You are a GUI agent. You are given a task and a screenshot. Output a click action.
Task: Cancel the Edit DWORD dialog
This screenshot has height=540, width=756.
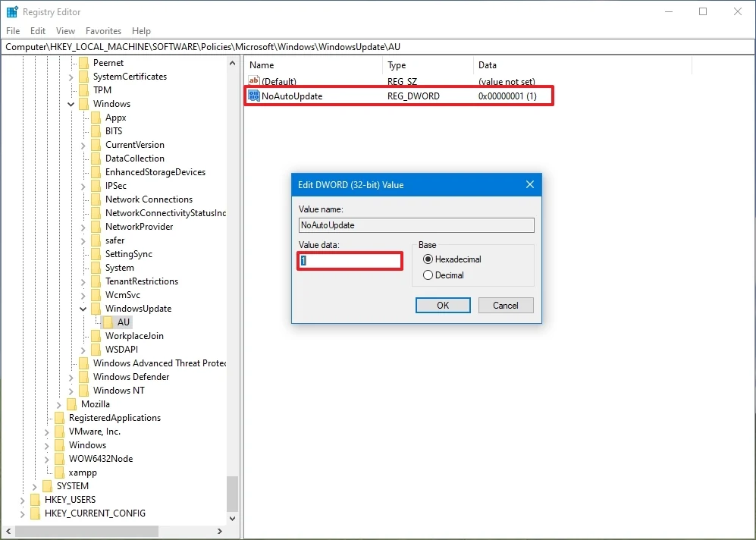coord(506,305)
